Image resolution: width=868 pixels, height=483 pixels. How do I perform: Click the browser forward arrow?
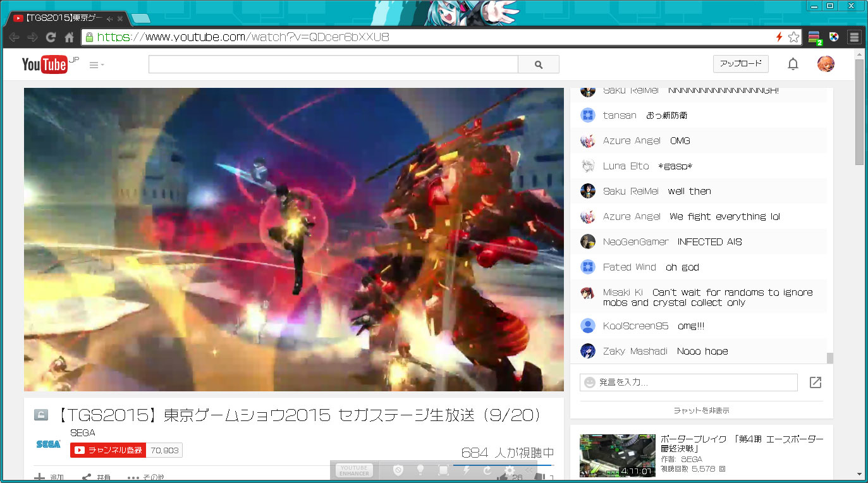[33, 37]
